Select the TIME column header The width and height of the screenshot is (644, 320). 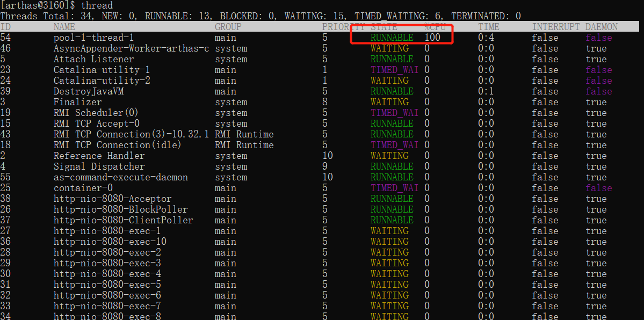[x=489, y=27]
